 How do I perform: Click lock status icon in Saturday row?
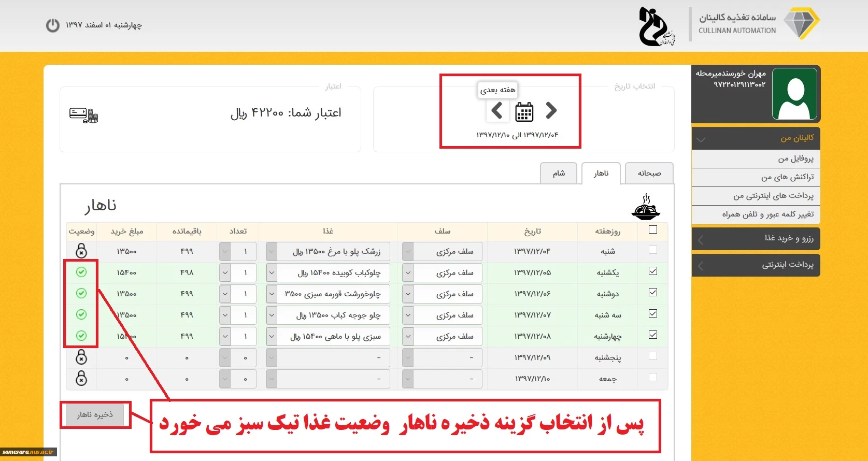81,251
